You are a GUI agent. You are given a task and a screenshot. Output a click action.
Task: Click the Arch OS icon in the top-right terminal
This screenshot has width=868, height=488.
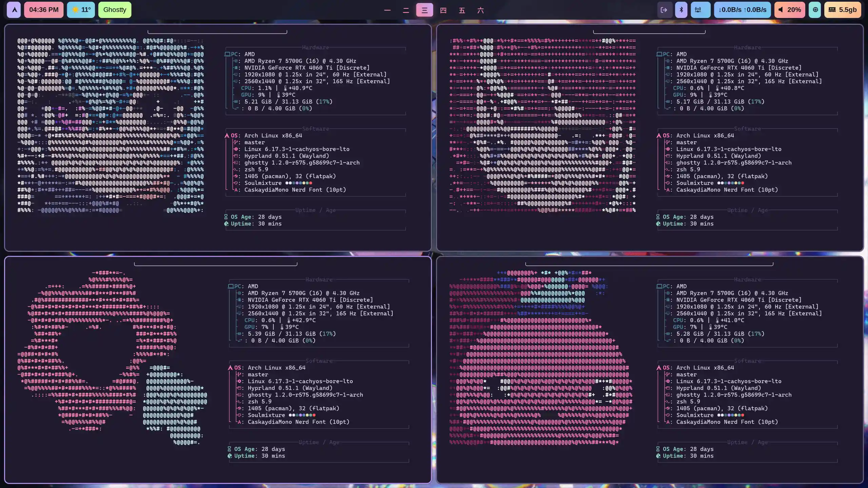pyautogui.click(x=658, y=136)
